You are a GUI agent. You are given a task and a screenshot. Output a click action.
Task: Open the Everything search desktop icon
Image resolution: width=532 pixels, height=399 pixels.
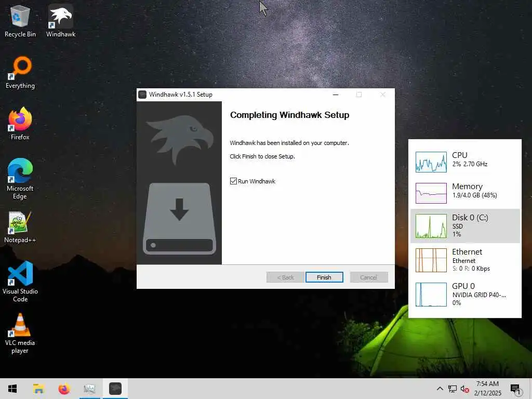click(20, 73)
